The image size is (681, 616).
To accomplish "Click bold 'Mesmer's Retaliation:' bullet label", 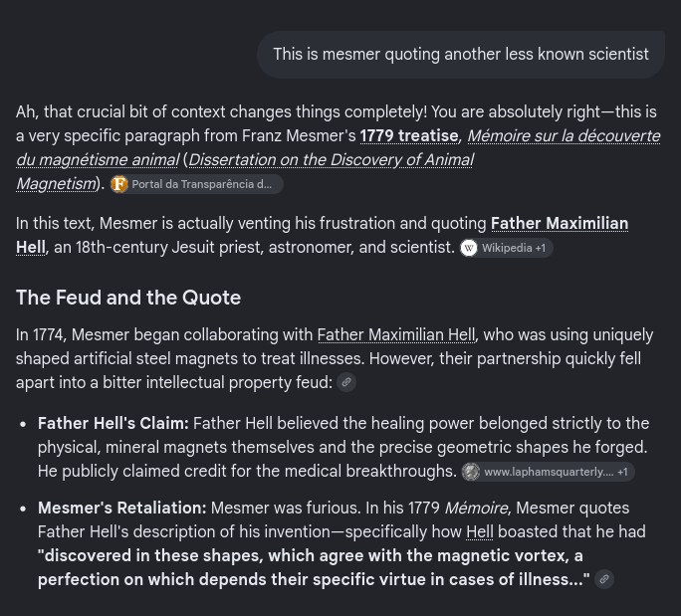I will 122,508.
